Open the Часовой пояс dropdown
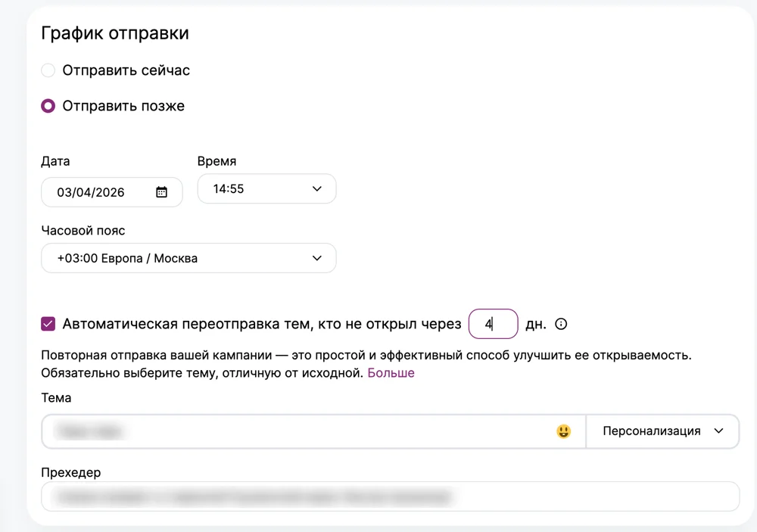 coord(188,258)
